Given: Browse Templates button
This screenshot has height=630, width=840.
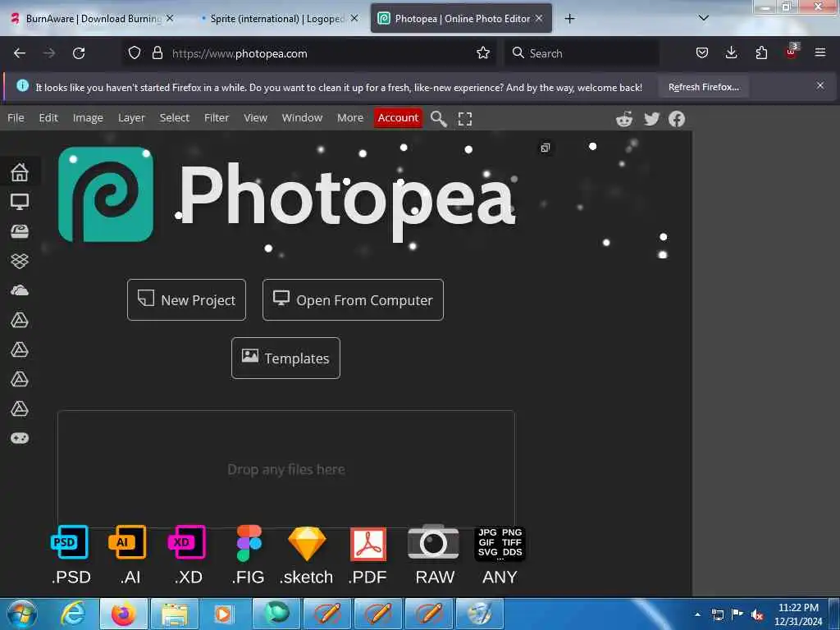Looking at the screenshot, I should tap(285, 358).
